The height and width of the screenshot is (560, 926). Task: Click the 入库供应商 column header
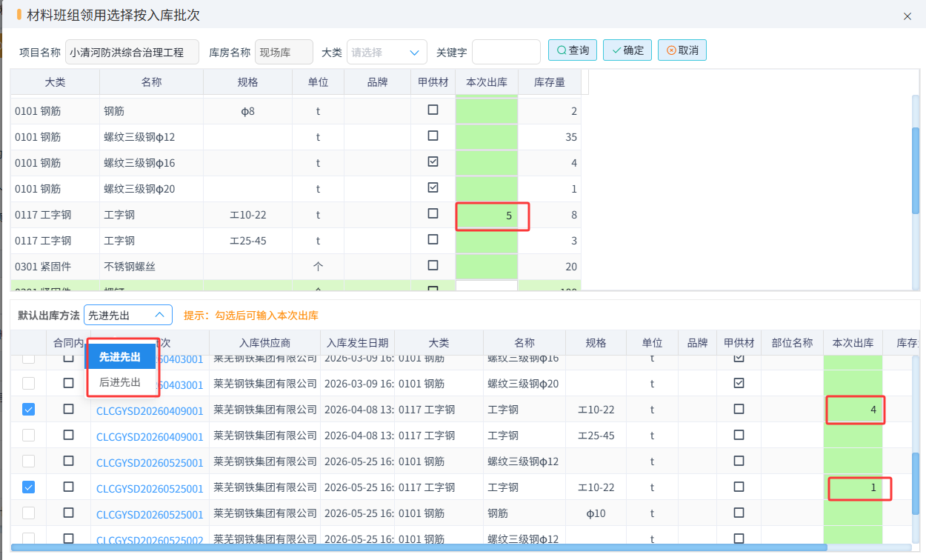tap(264, 343)
